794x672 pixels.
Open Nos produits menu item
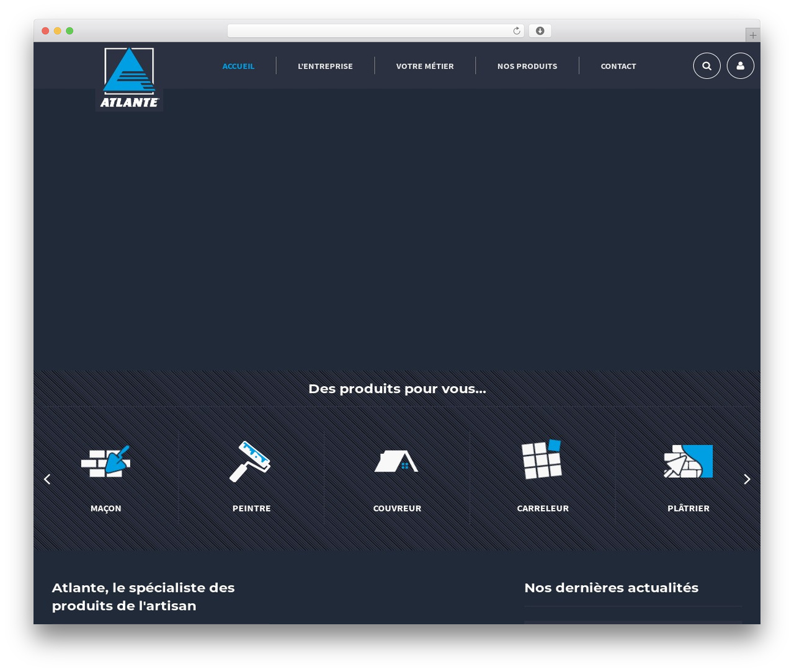pyautogui.click(x=527, y=66)
